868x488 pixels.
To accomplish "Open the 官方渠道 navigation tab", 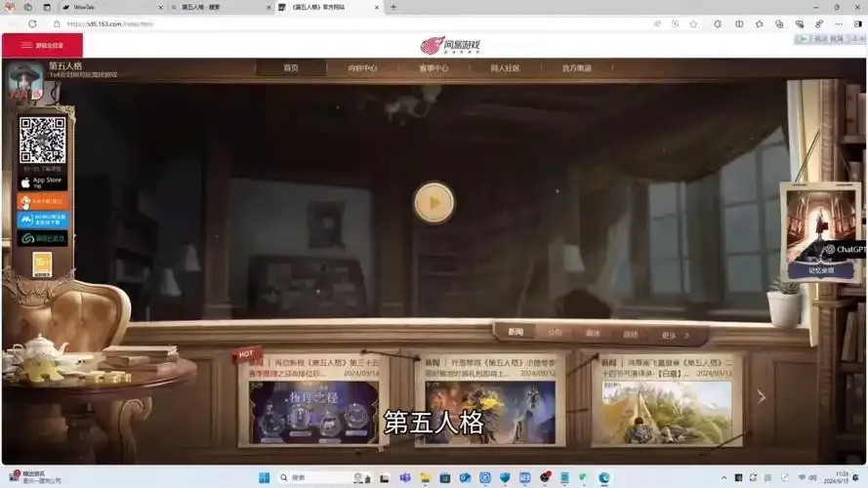I will pos(577,68).
